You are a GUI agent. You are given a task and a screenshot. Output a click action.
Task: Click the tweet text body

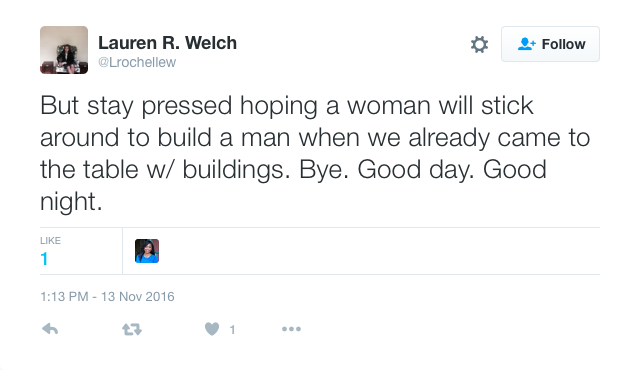tap(315, 153)
